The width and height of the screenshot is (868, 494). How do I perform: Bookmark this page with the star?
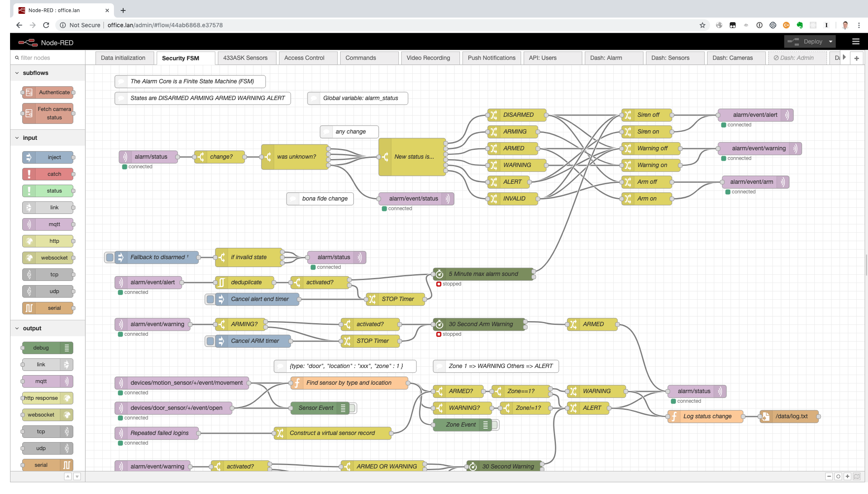(x=703, y=25)
